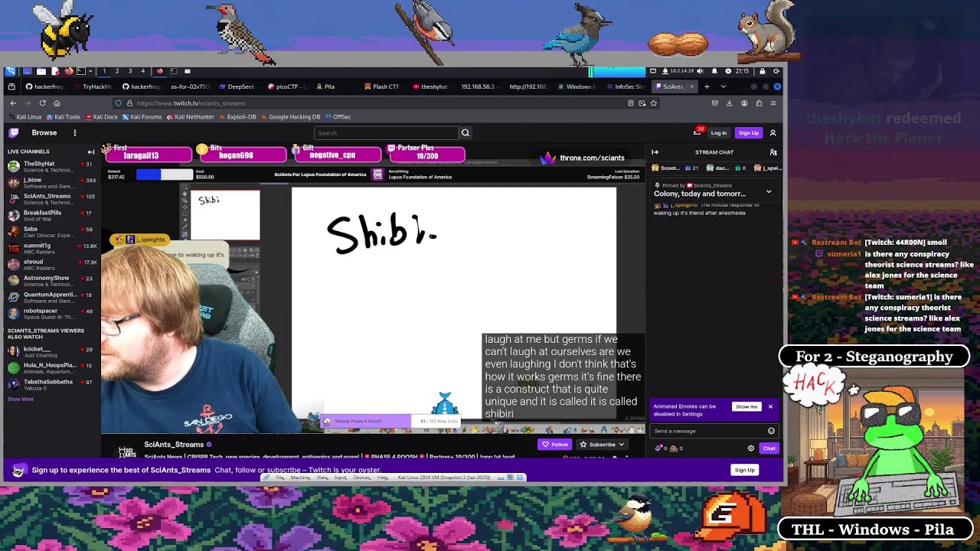Viewport: 980px width, 551px height.
Task: Click the search magnifier button
Action: pyautogui.click(x=465, y=132)
